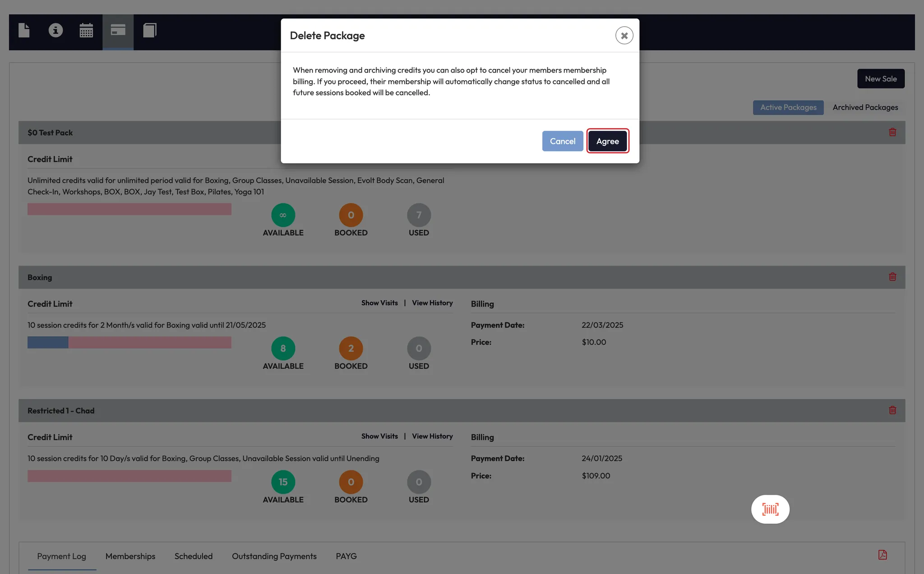Switch to Outstanding Payments tab
This screenshot has width=924, height=574.
[274, 556]
